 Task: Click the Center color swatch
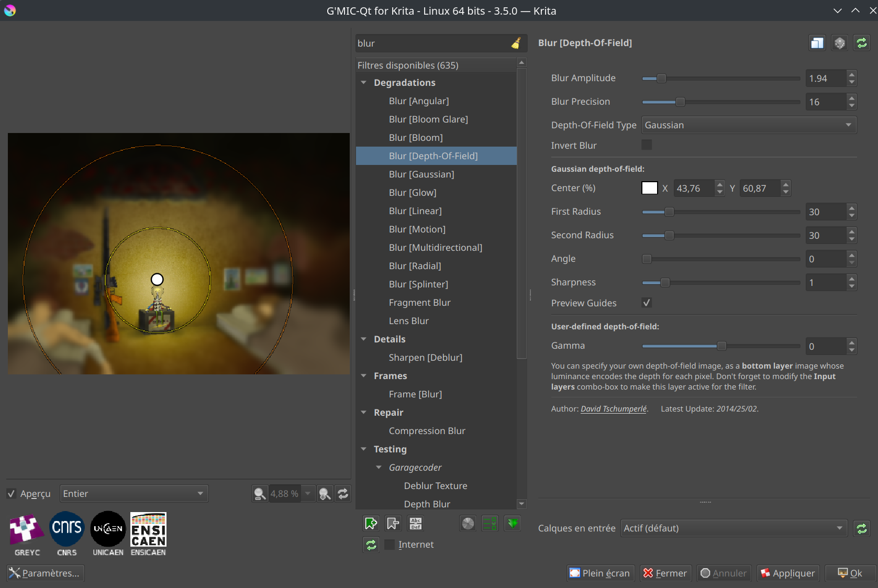(x=649, y=188)
